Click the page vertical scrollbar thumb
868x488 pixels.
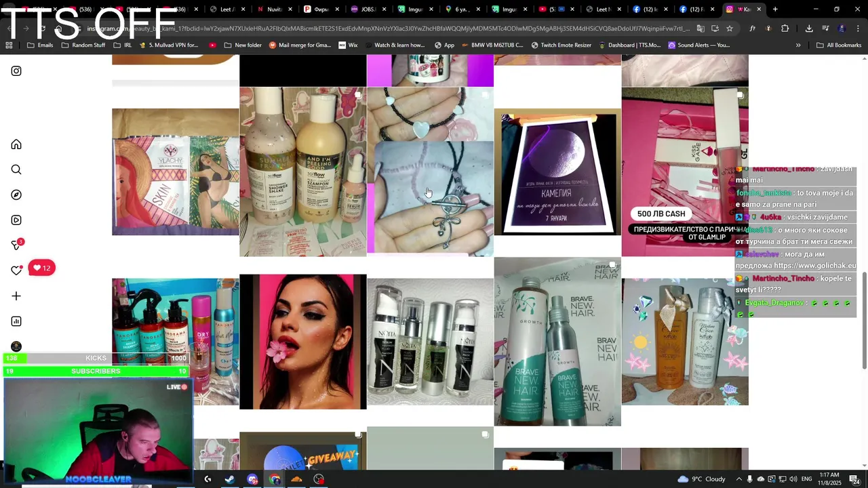(x=865, y=320)
